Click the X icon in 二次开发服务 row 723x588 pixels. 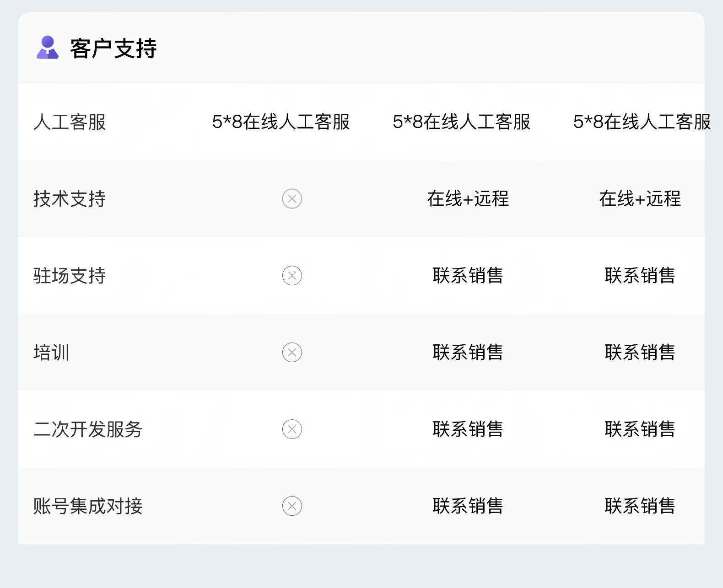click(292, 429)
